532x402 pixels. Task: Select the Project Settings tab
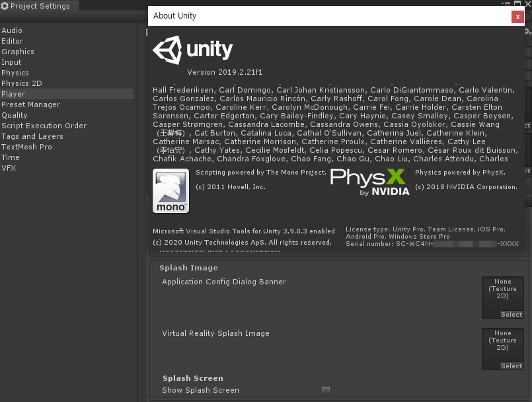point(40,6)
